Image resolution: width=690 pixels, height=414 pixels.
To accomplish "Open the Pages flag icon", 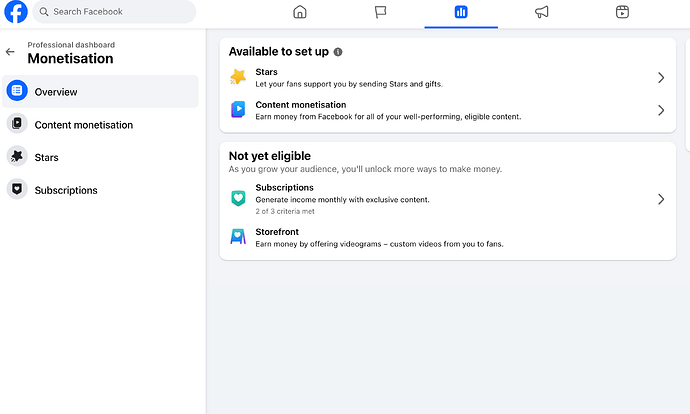I will [x=380, y=12].
